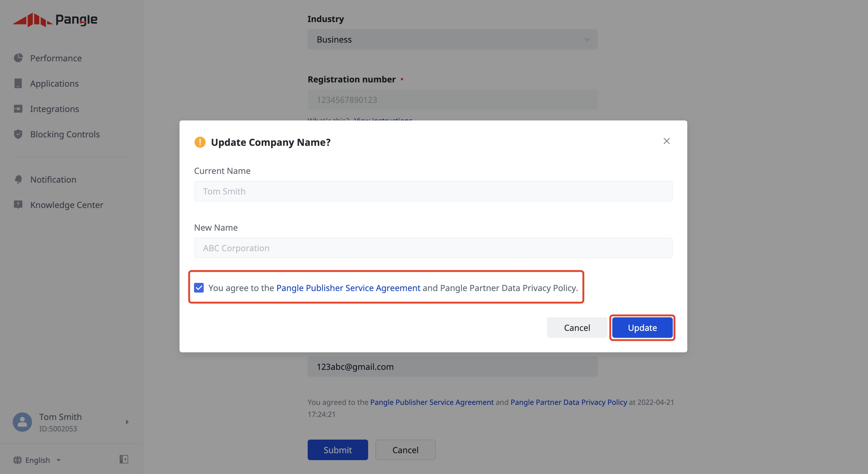Viewport: 868px width, 474px height.
Task: Open the page's Pangle Partner Data Privacy Policy link
Action: (568, 402)
